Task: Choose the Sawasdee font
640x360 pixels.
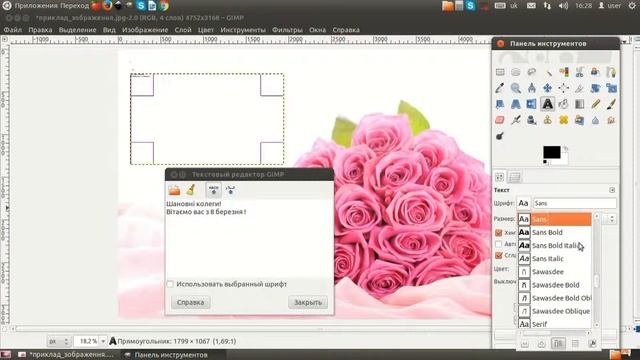Action: point(554,272)
